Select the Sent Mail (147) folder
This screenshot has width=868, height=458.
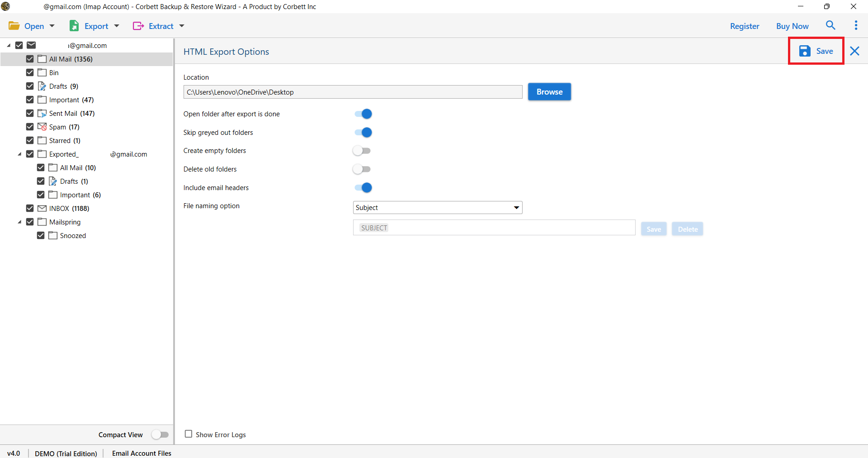pyautogui.click(x=72, y=113)
